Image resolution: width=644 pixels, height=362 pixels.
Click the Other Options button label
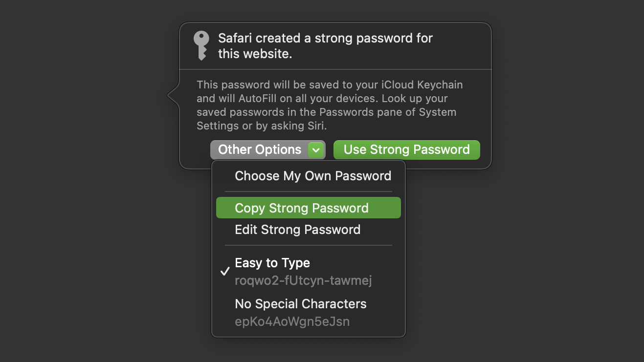(260, 150)
